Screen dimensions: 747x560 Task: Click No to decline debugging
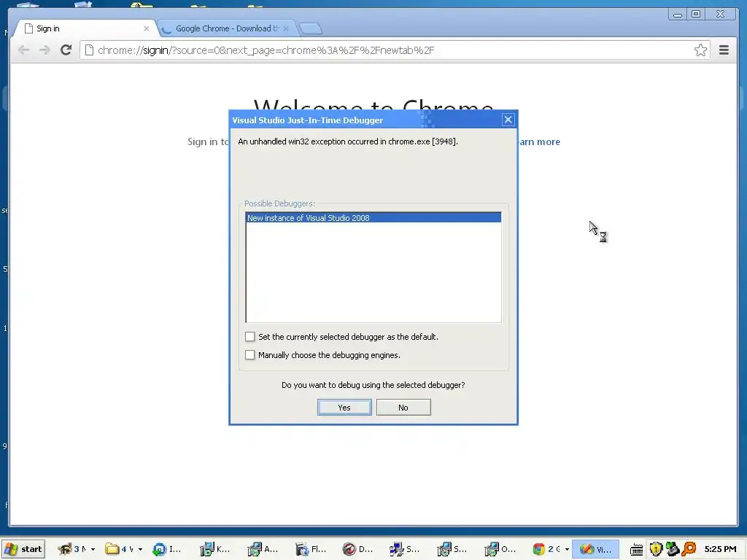(x=403, y=408)
